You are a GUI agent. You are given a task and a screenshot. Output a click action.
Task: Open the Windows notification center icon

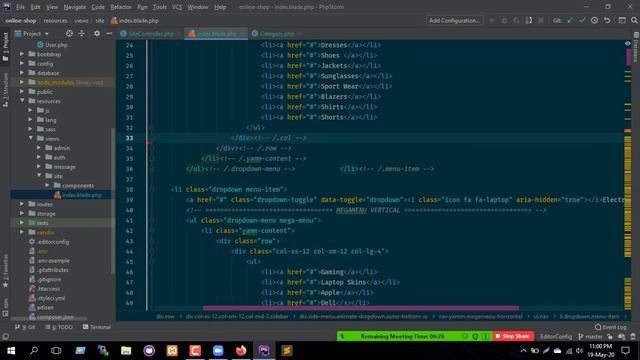(626, 351)
